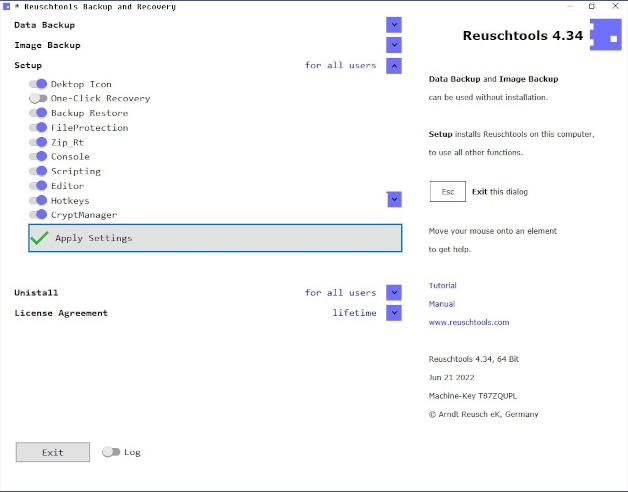
Task: Collapse the Setup section arrow
Action: pos(394,66)
